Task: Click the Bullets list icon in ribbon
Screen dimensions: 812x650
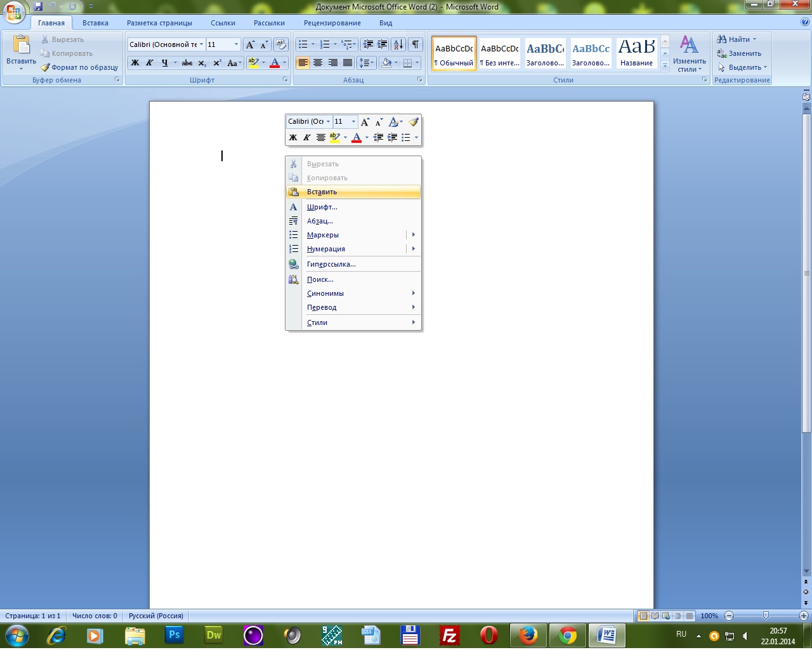Action: [303, 44]
